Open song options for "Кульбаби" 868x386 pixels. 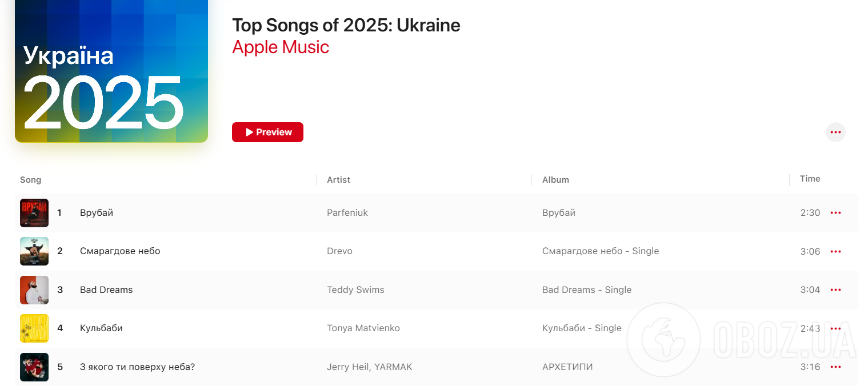click(x=835, y=328)
